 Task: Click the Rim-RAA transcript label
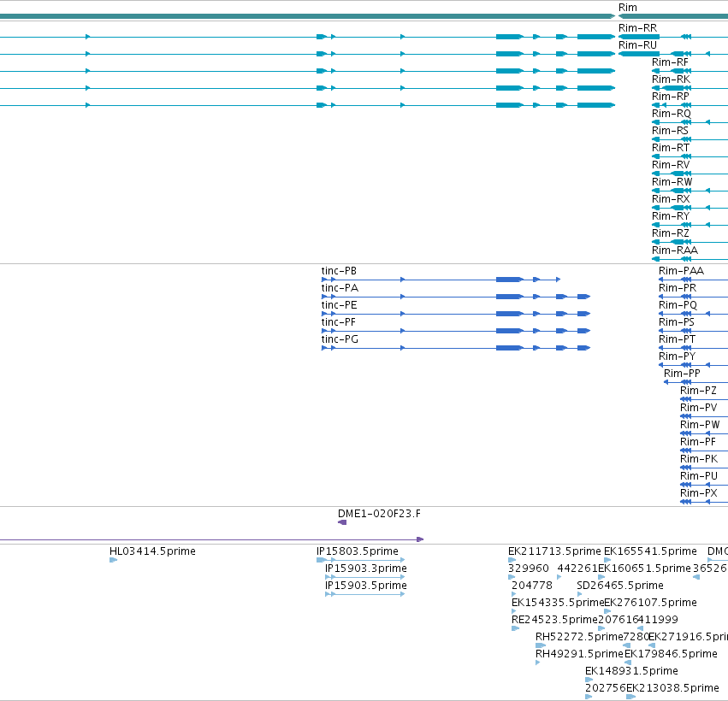click(x=675, y=250)
